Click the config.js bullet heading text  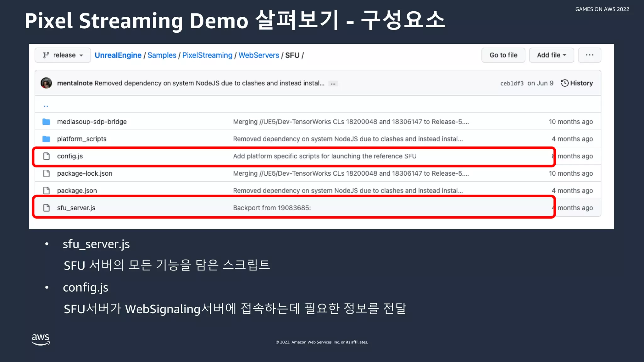click(86, 288)
